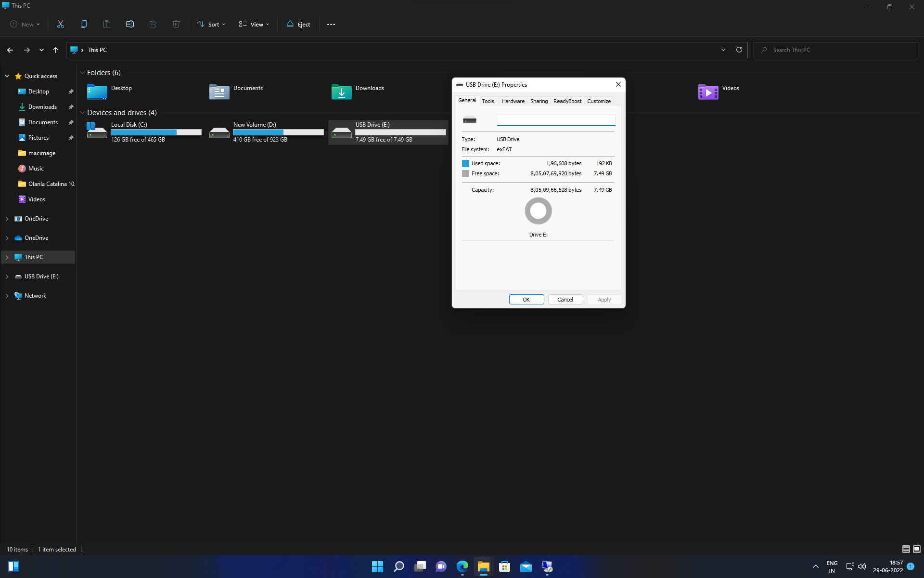Switch to large icons view, bottom-right
The width and height of the screenshot is (924, 578).
coord(917,549)
